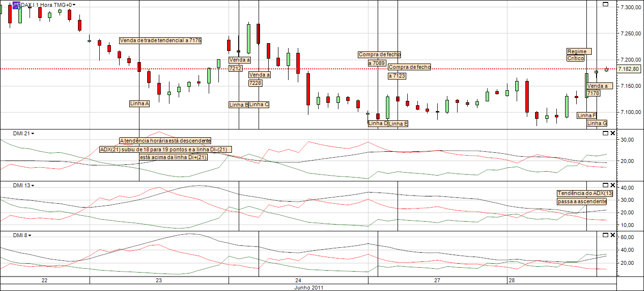Screen dimensions: 644x291
Task: Close the DMI 21 indicator panel
Action: pos(613,132)
